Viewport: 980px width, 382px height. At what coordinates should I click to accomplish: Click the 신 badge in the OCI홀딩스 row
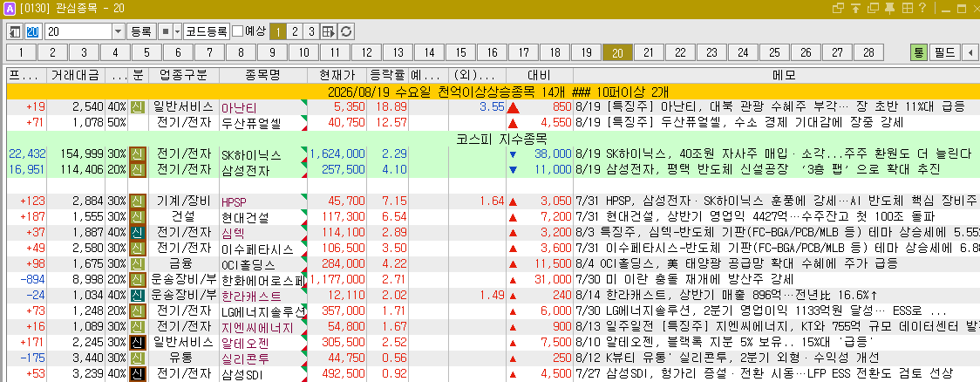[x=138, y=264]
